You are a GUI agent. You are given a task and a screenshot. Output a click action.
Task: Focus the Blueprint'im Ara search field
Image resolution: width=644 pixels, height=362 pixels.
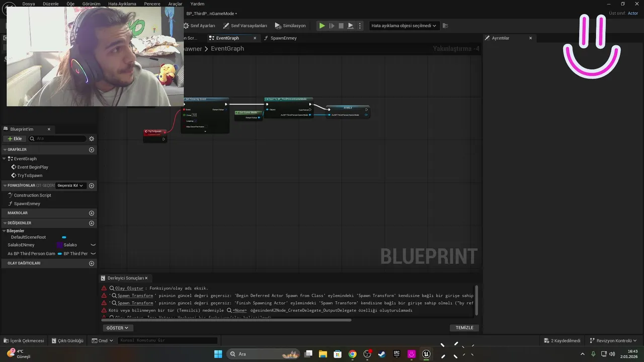57,139
